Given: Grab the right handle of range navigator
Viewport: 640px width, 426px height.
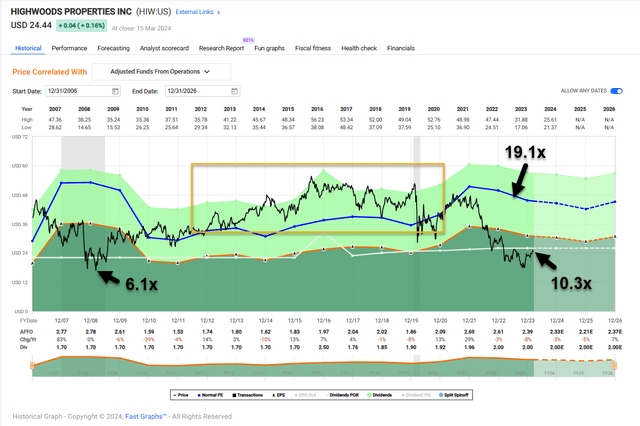Looking at the screenshot, I should [x=614, y=366].
